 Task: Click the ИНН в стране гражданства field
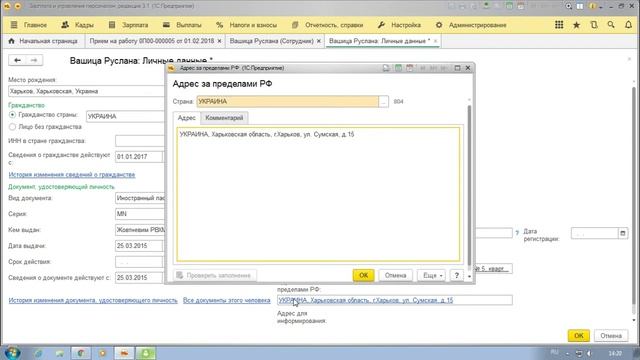(x=140, y=141)
